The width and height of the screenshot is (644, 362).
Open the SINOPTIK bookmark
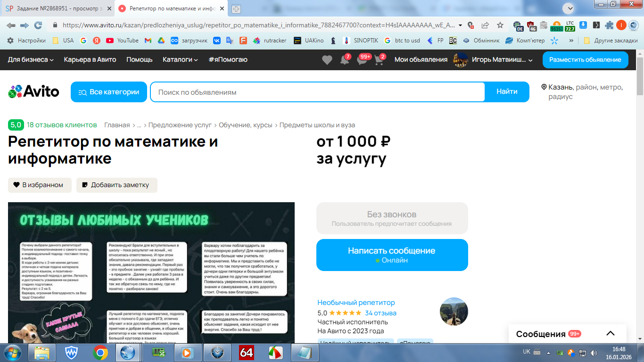tap(360, 41)
